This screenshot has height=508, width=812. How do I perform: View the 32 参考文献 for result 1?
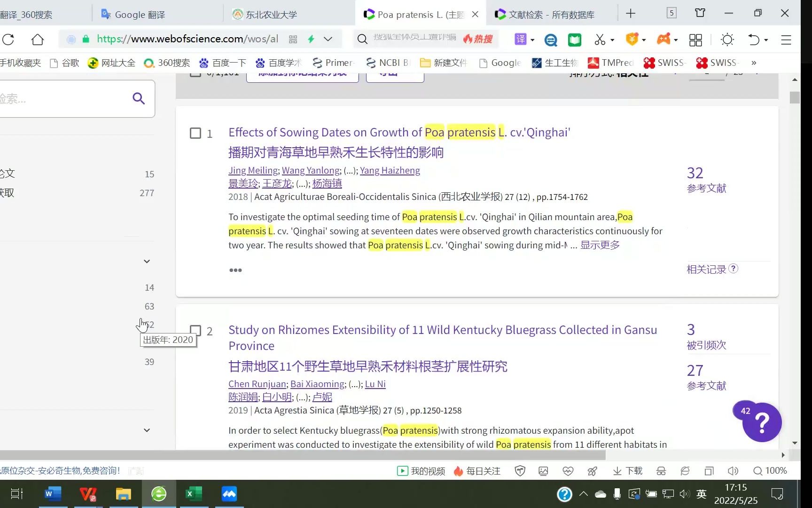[706, 180]
